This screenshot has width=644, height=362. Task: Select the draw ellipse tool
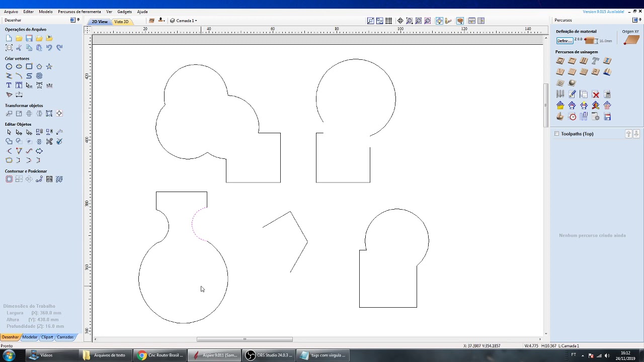[x=19, y=66]
